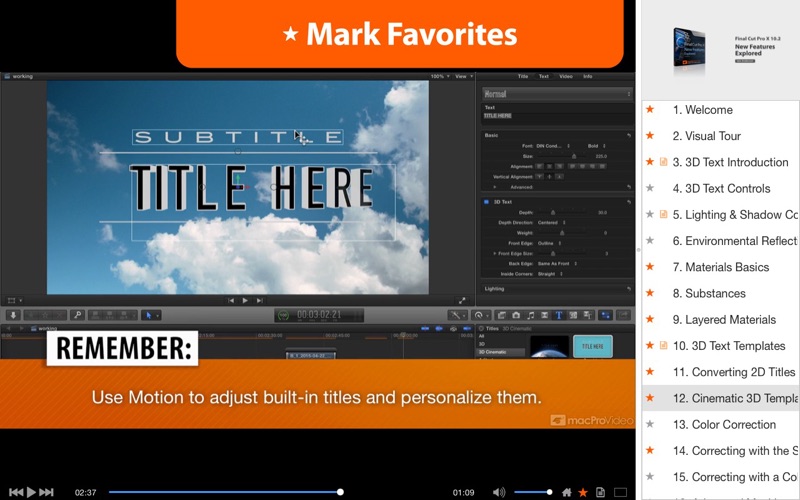Toggle the 3D Text checkbox in inspector

click(486, 202)
